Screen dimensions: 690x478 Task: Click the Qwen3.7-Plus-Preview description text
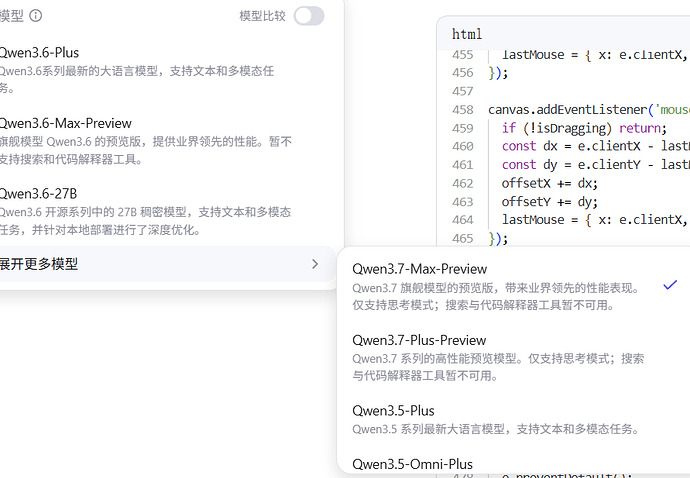coord(498,367)
